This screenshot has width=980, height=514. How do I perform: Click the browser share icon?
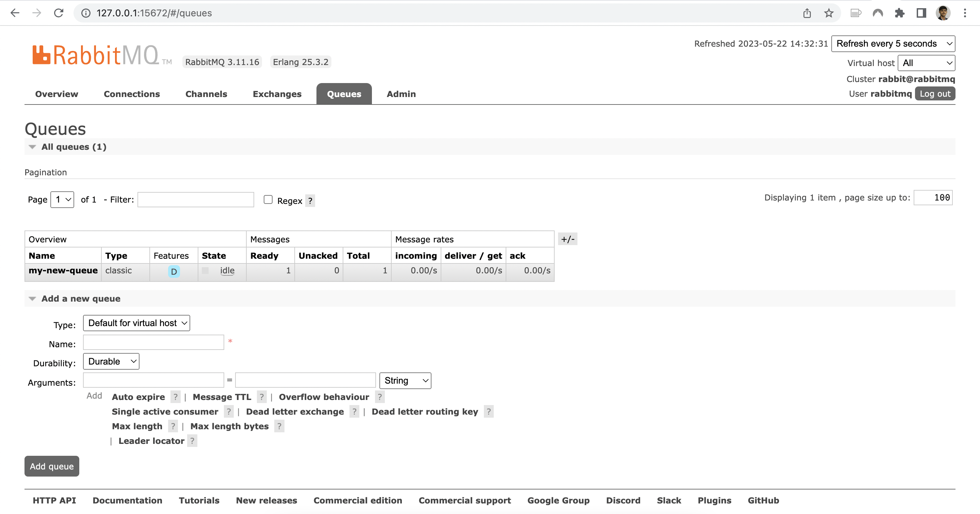point(807,13)
